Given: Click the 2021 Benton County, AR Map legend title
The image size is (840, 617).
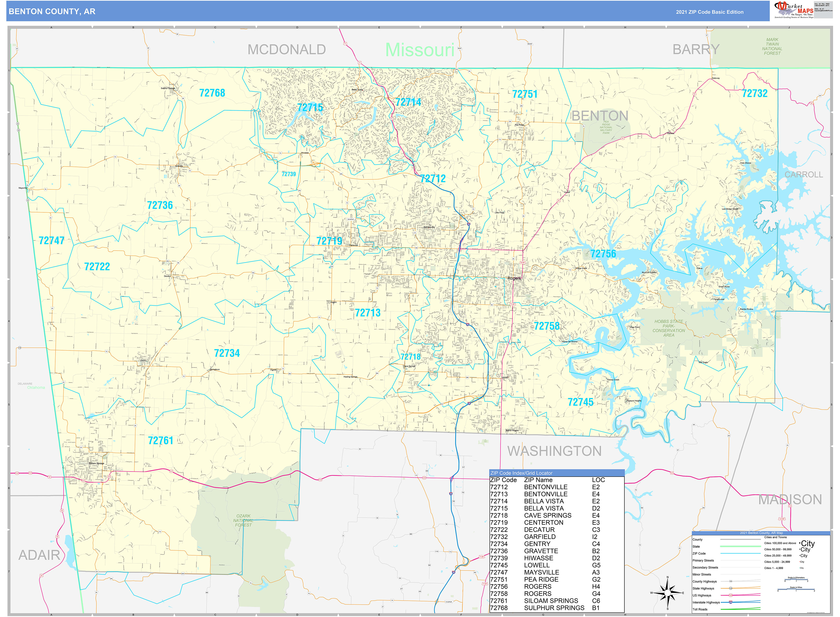Looking at the screenshot, I should point(761,533).
